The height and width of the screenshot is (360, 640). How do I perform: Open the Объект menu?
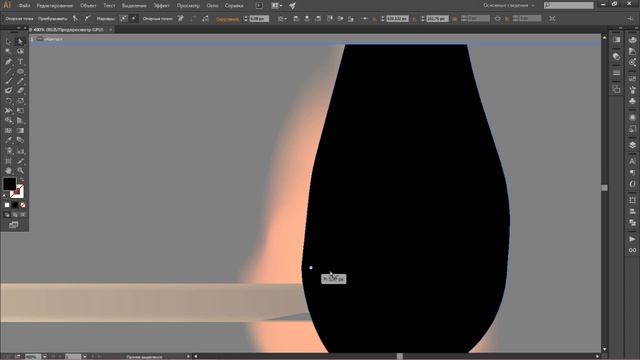(x=88, y=6)
